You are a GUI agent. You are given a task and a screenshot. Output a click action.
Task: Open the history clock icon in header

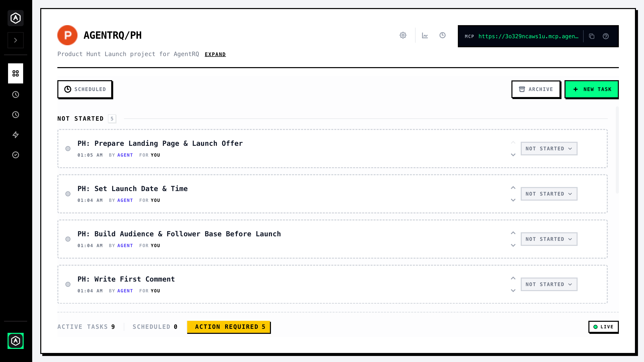click(x=442, y=35)
